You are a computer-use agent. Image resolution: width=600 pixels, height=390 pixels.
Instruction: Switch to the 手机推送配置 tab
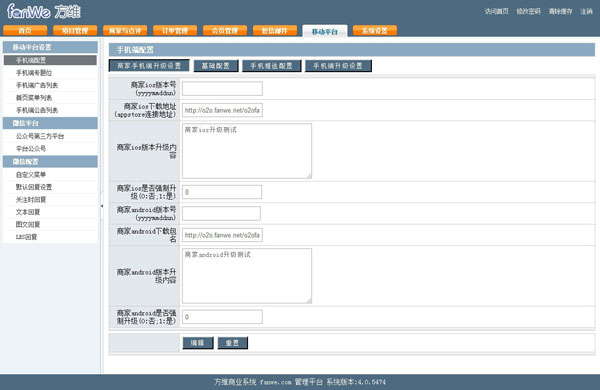point(272,66)
